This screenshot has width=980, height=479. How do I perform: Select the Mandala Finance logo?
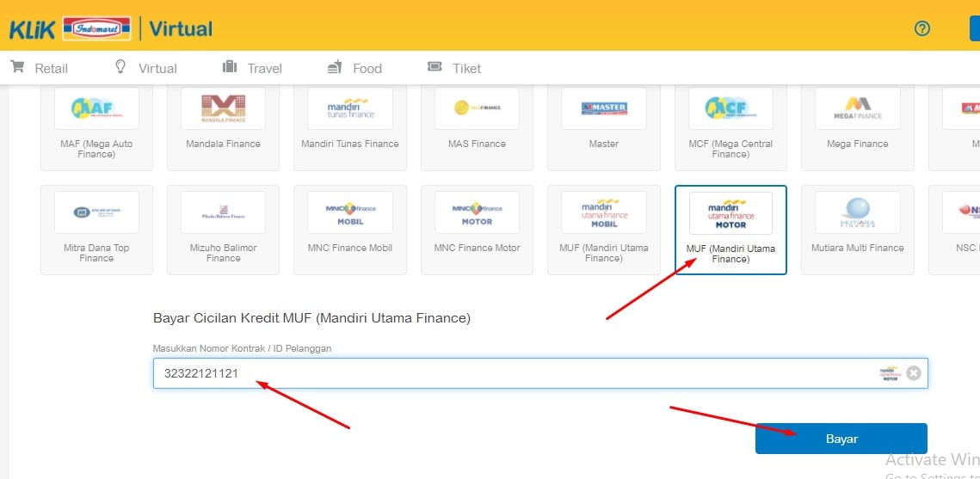click(x=223, y=108)
